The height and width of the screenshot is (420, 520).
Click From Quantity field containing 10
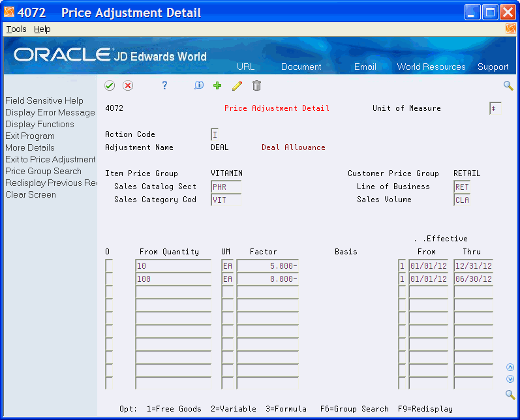[173, 266]
